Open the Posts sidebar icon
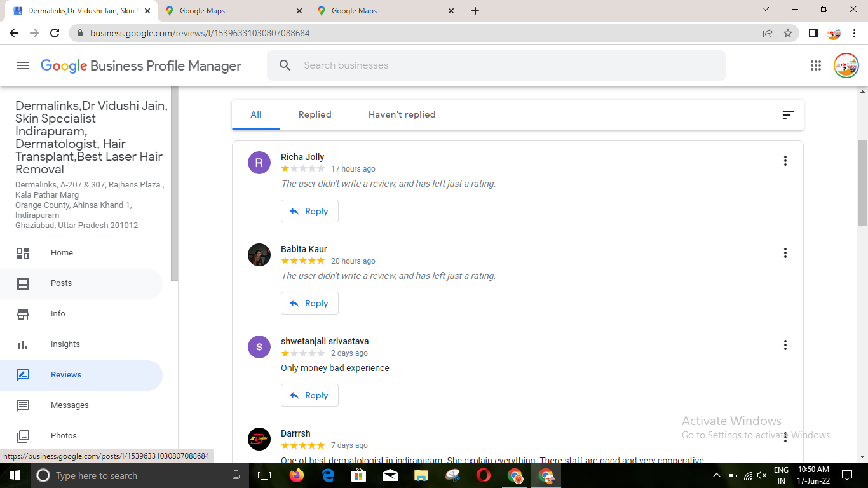 pyautogui.click(x=23, y=283)
